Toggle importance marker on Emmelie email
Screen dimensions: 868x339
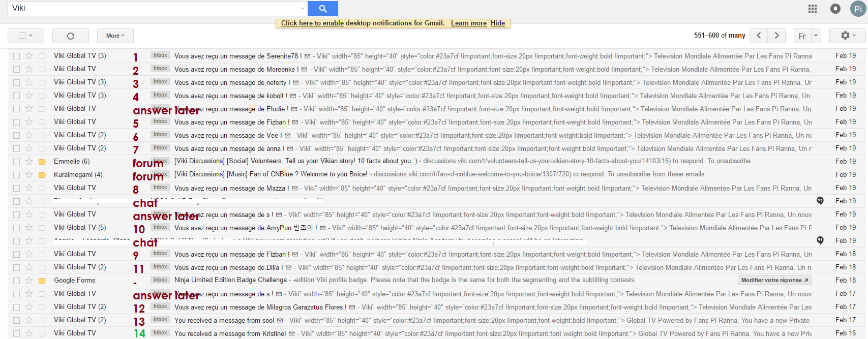(42, 162)
